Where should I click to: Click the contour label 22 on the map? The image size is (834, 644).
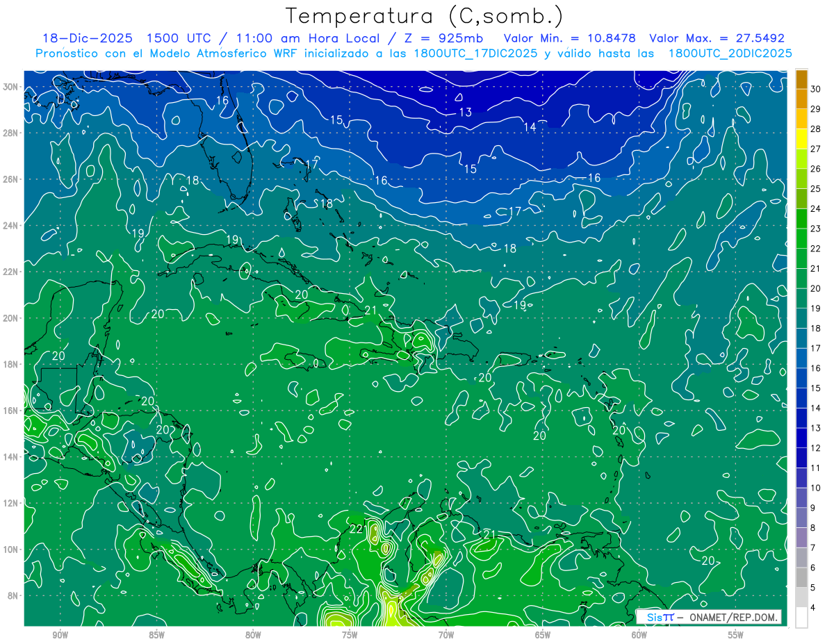pyautogui.click(x=356, y=529)
